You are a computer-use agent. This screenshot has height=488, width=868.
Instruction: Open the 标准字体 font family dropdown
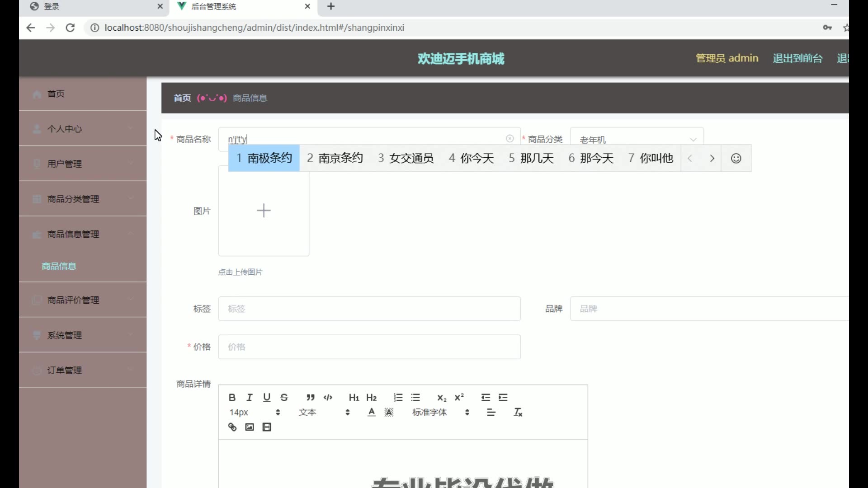point(441,412)
